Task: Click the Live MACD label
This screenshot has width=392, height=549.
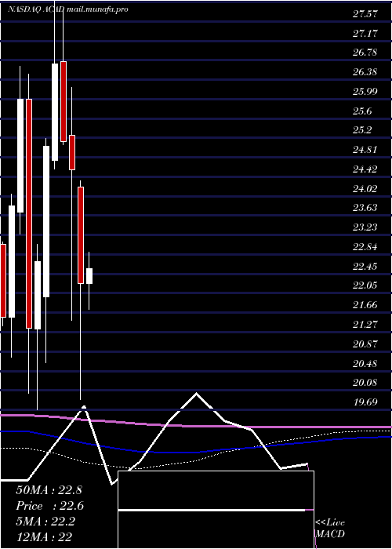Action: coord(330,529)
